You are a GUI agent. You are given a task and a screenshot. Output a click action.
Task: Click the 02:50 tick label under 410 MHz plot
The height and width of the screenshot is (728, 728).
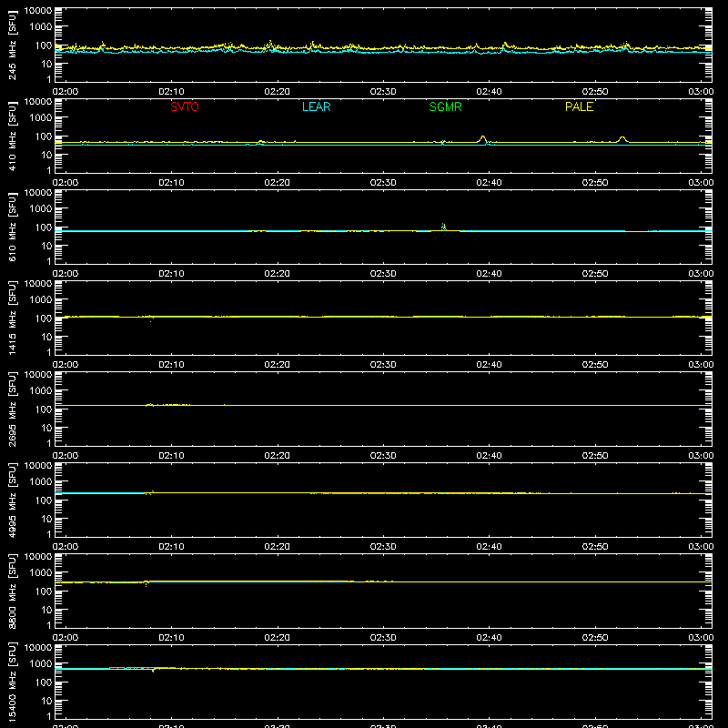point(595,183)
